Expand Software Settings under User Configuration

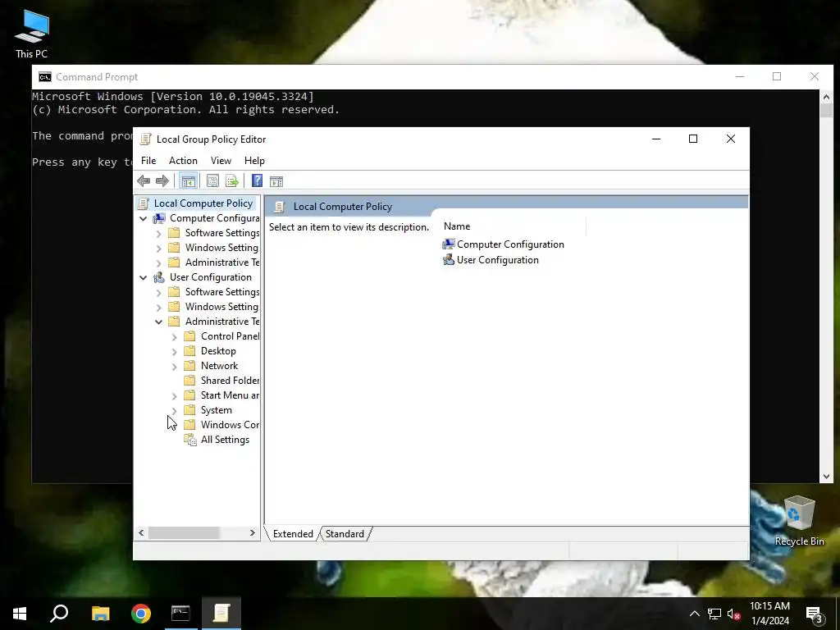click(x=158, y=293)
